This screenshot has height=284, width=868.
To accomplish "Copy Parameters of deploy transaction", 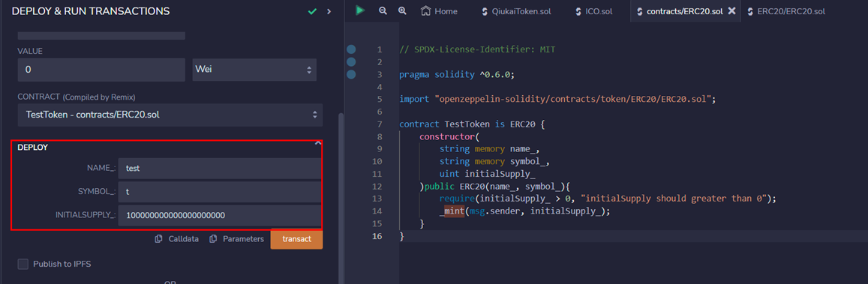I will click(x=236, y=239).
